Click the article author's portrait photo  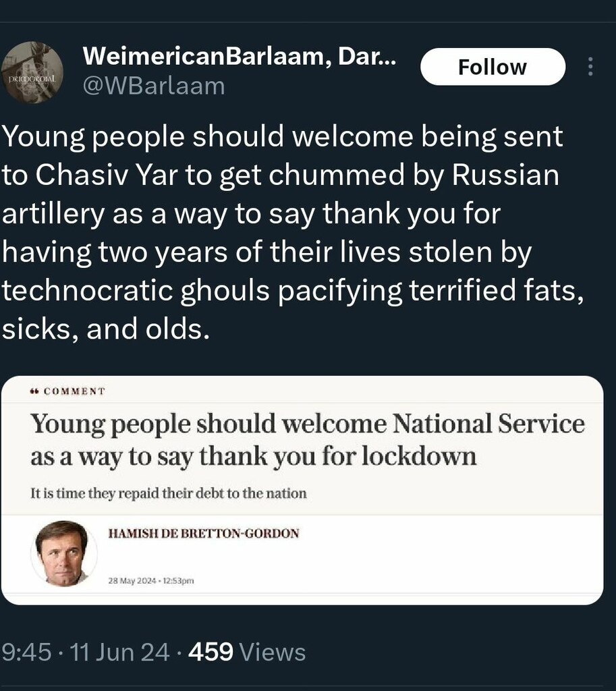(62, 553)
